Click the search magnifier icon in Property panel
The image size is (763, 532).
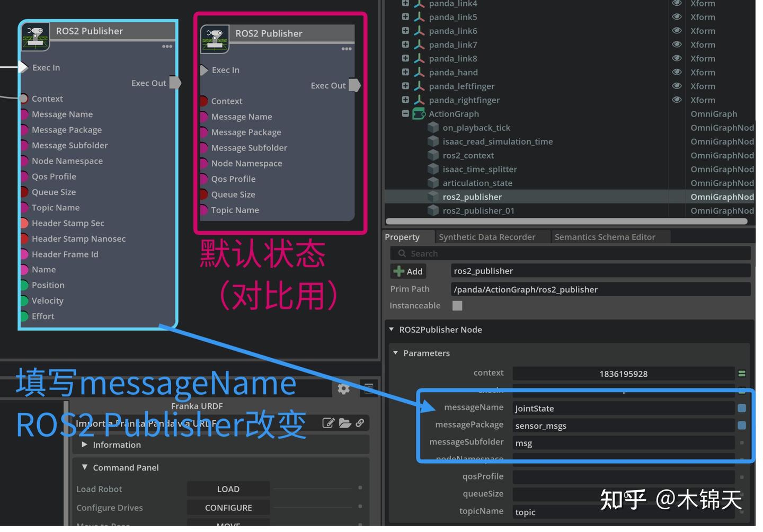click(403, 253)
